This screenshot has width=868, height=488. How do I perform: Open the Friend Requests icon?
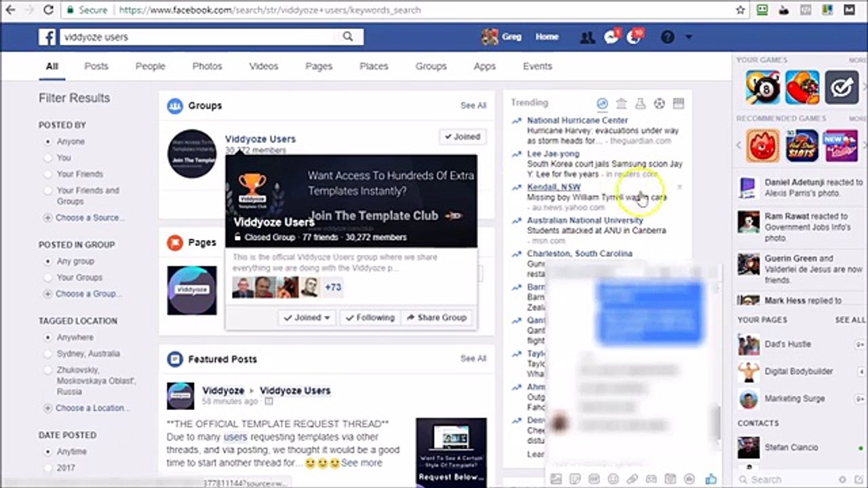point(587,37)
